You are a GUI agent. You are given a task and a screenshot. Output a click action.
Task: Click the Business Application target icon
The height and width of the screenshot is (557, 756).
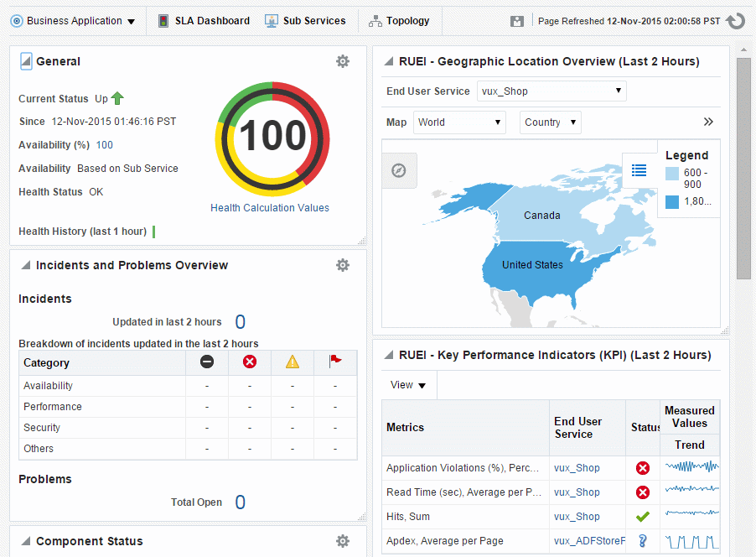pyautogui.click(x=17, y=21)
